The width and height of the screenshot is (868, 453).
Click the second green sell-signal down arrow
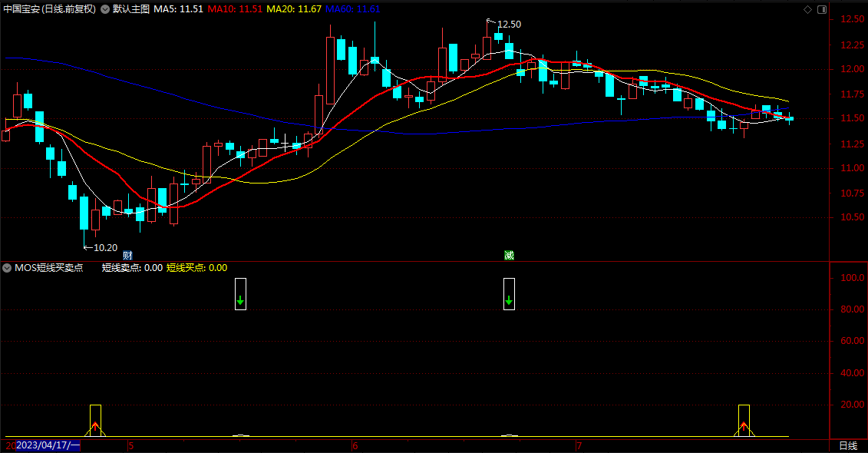(x=509, y=301)
